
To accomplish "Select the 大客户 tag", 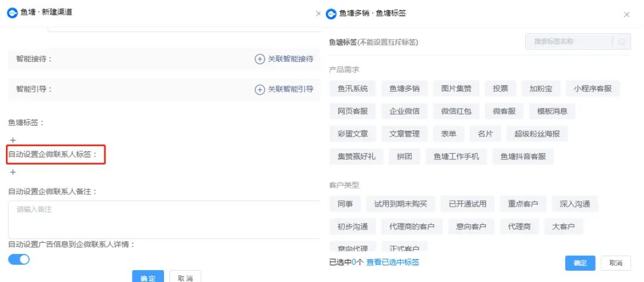I will click(x=563, y=227).
